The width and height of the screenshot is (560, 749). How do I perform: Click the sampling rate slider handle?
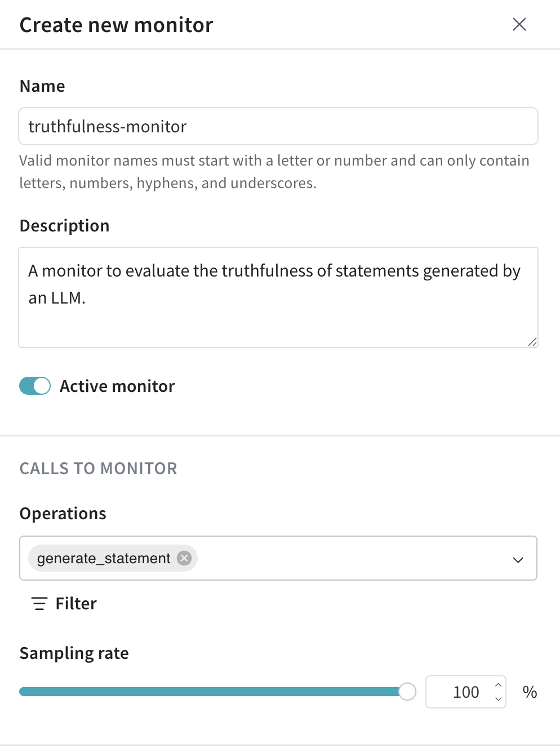[x=407, y=692]
